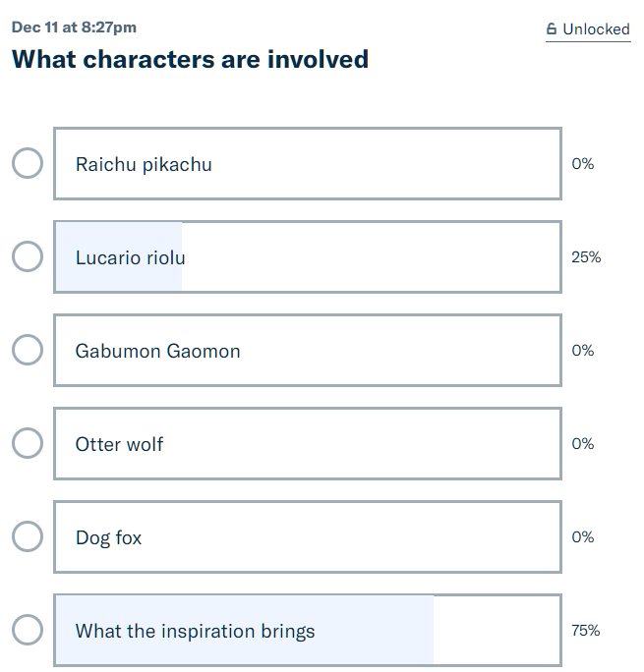This screenshot has width=644, height=672.
Task: Click the What the inspiration brings bar
Action: tap(307, 630)
